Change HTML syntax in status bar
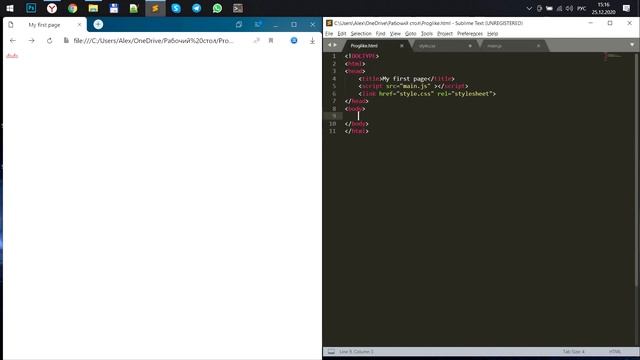 click(615, 351)
